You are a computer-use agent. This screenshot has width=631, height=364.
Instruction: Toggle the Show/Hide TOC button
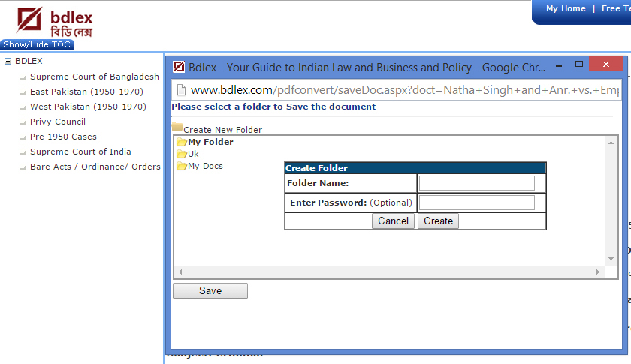pyautogui.click(x=37, y=44)
